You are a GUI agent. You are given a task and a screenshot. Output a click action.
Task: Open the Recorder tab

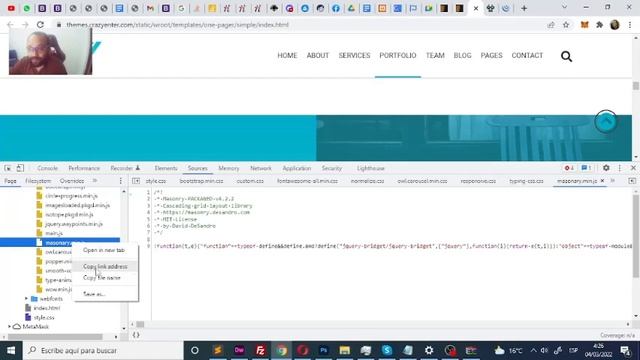(x=125, y=168)
